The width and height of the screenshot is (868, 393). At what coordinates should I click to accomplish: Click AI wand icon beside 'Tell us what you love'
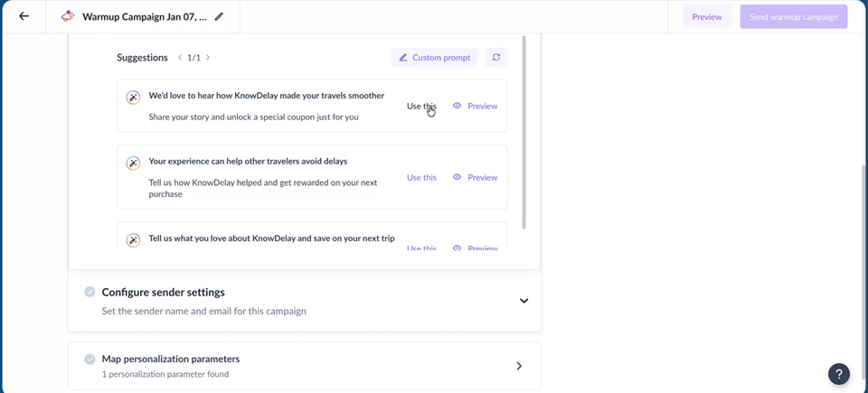(133, 239)
